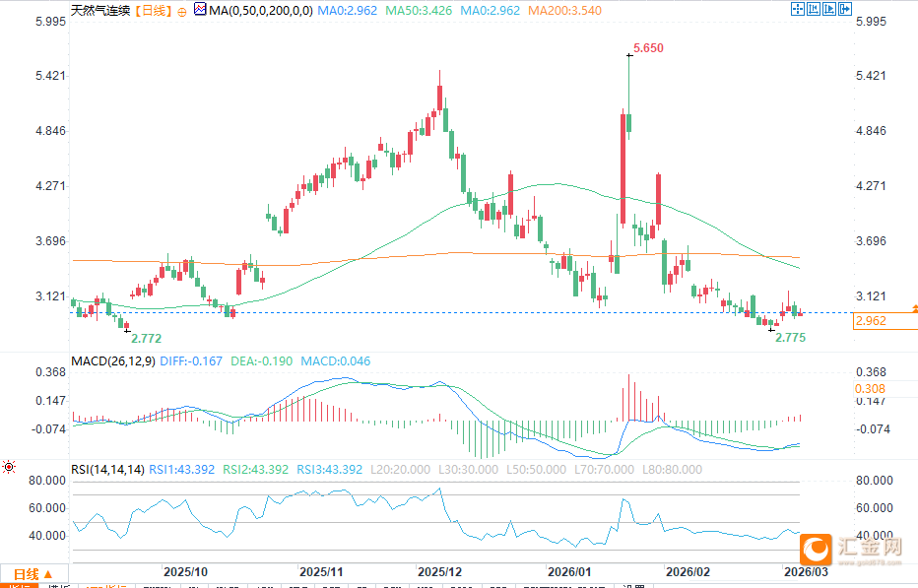The width and height of the screenshot is (918, 588).
Task: Click the L50:50.000 level label
Action: point(536,469)
